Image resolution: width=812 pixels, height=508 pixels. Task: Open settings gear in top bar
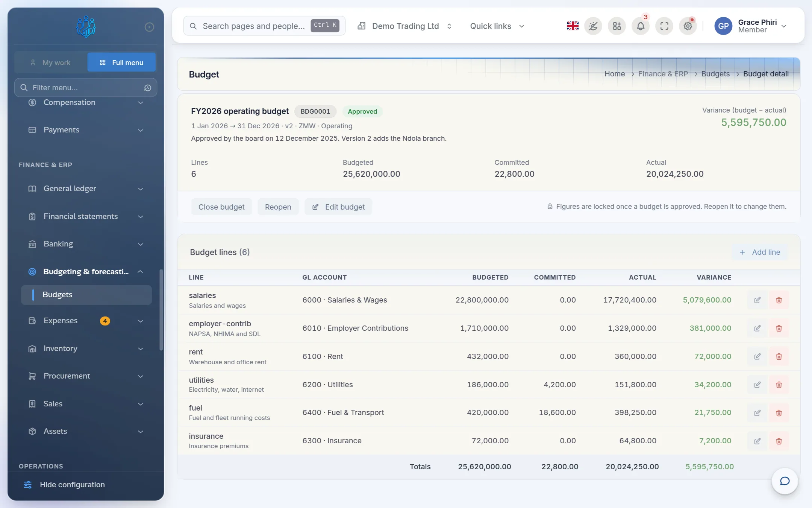pyautogui.click(x=688, y=26)
